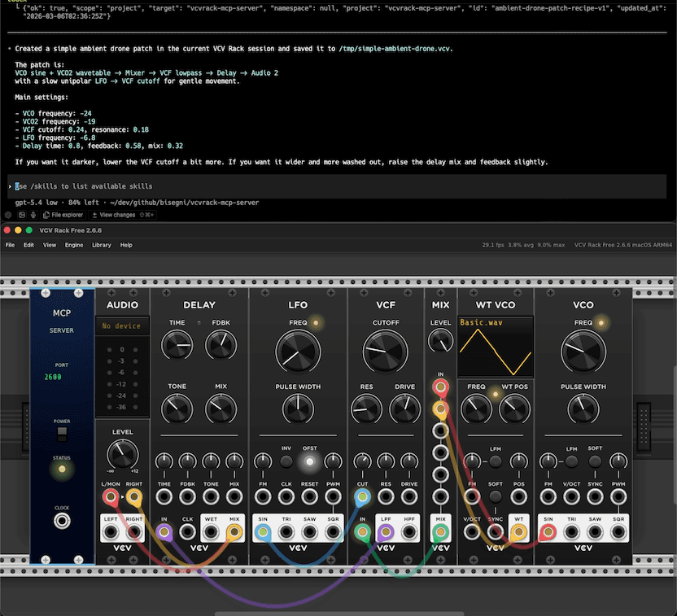Click the AUDIO L/MON input jack
The image size is (677, 616).
111,497
